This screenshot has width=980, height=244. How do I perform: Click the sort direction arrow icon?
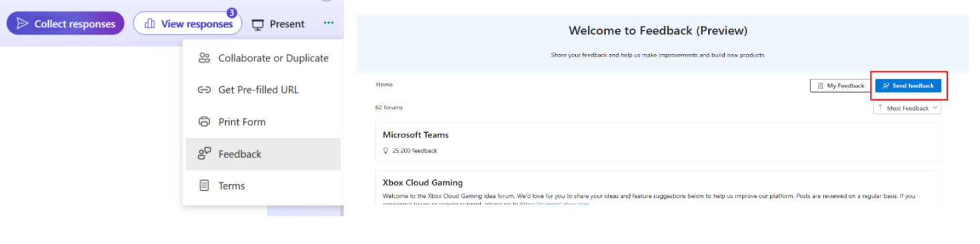880,108
